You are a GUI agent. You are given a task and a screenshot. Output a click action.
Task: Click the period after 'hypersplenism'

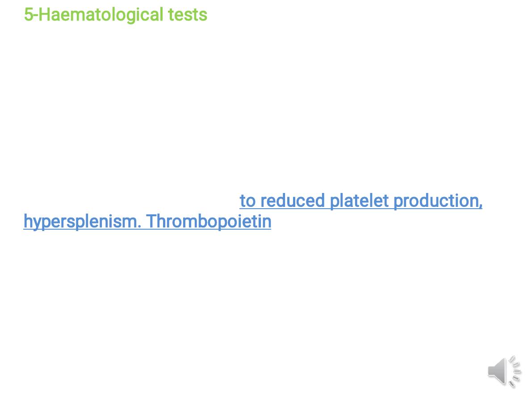click(x=139, y=227)
